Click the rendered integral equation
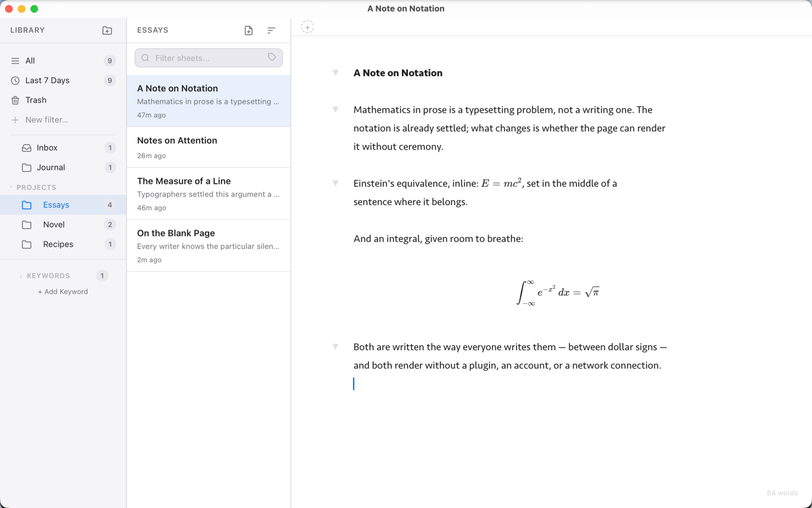812x508 pixels. (558, 292)
